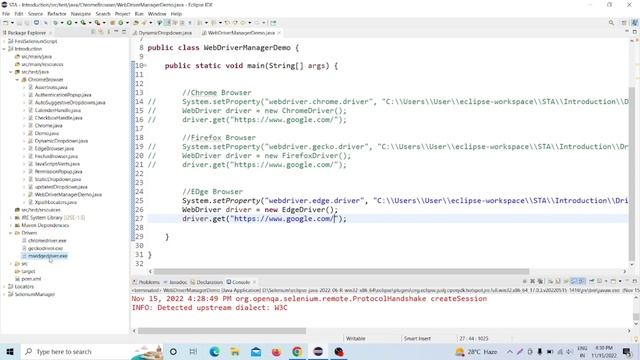The image size is (640, 360).
Task: Open the Window menu
Action: coord(157,14)
